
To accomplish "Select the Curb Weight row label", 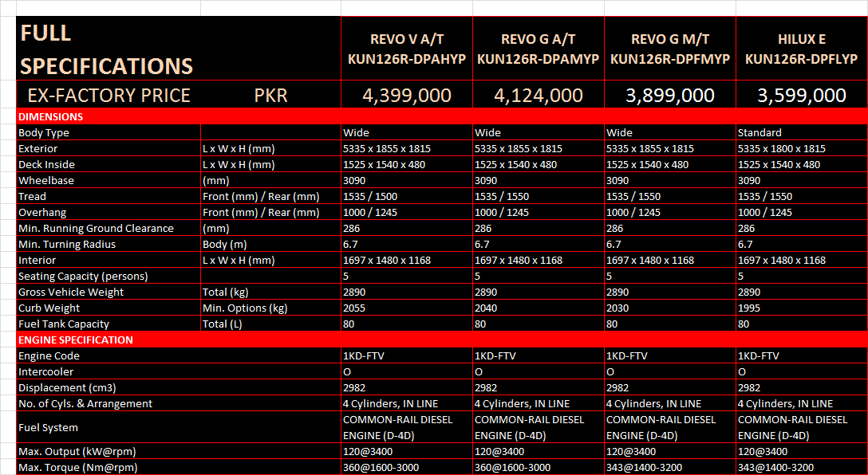I will [108, 308].
